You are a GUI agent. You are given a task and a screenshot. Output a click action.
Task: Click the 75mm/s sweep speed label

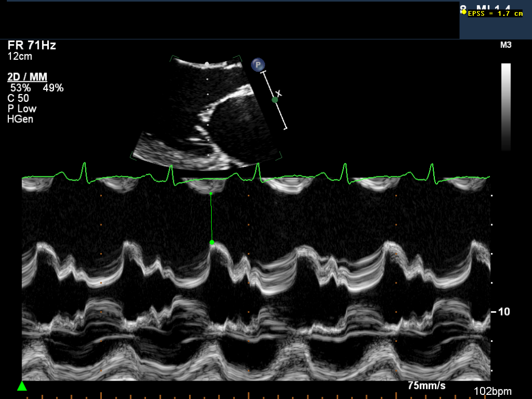[426, 386]
